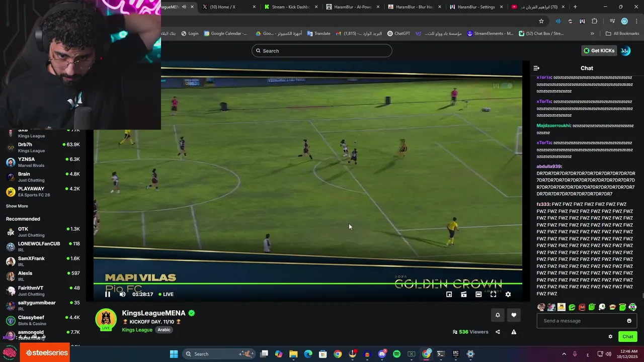Viewport: 644px width, 362px height.
Task: Switch to HaramBlur - Blur Haram tab
Action: [x=414, y=7]
